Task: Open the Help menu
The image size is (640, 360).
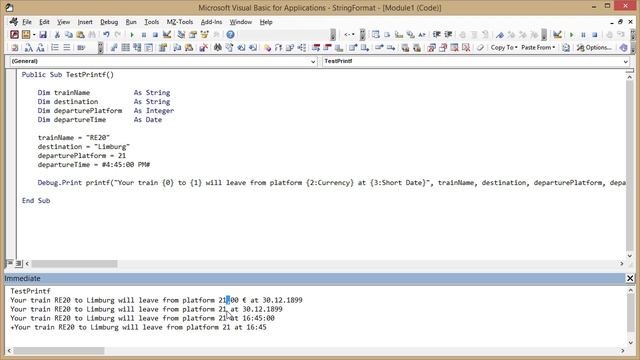Action: point(266,22)
